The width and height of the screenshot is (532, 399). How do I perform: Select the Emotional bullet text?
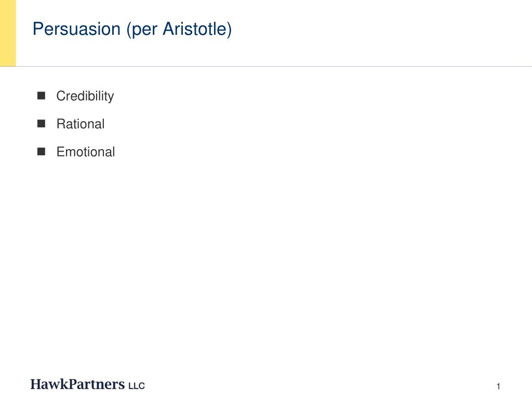(x=86, y=152)
